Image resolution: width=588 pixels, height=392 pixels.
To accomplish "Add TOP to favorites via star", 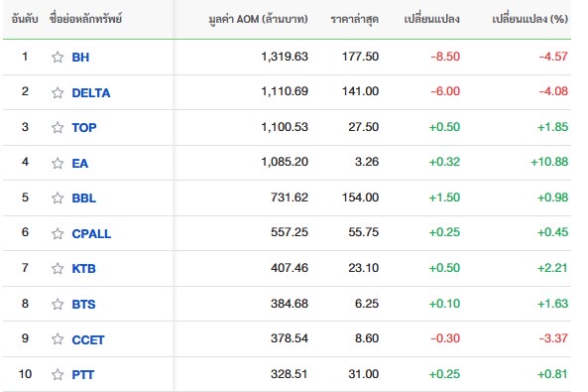I will (x=58, y=127).
